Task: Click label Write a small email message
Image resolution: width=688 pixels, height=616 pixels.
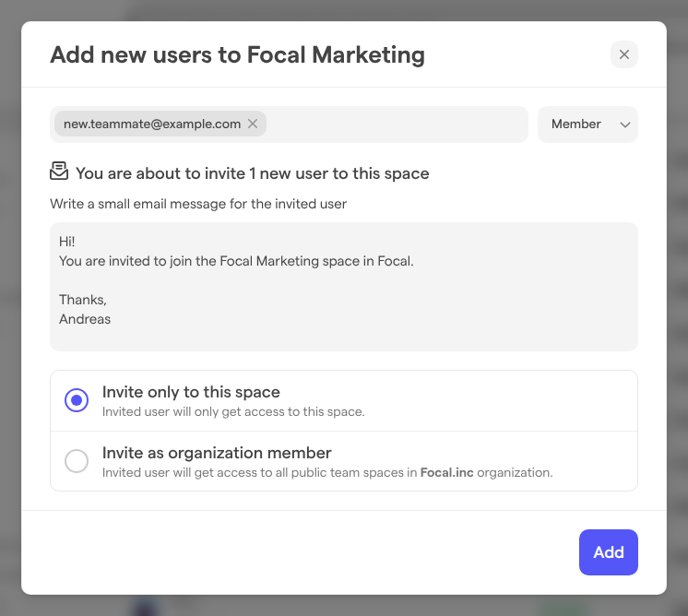Action: click(198, 204)
